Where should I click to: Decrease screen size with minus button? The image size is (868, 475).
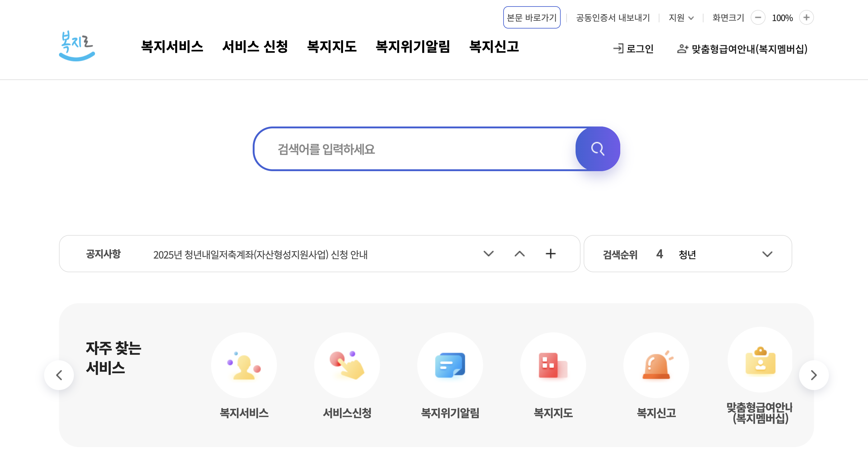(x=758, y=17)
